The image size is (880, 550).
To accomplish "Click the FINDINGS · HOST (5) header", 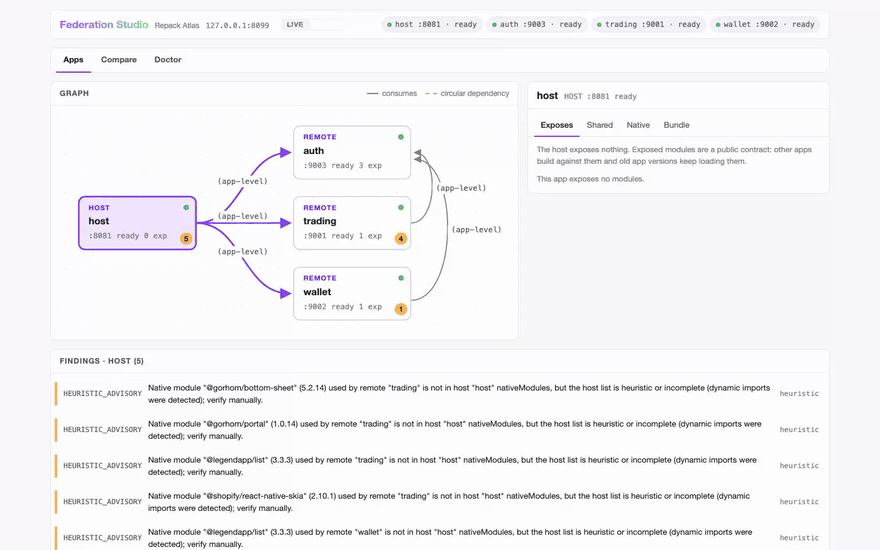I will pyautogui.click(x=102, y=361).
